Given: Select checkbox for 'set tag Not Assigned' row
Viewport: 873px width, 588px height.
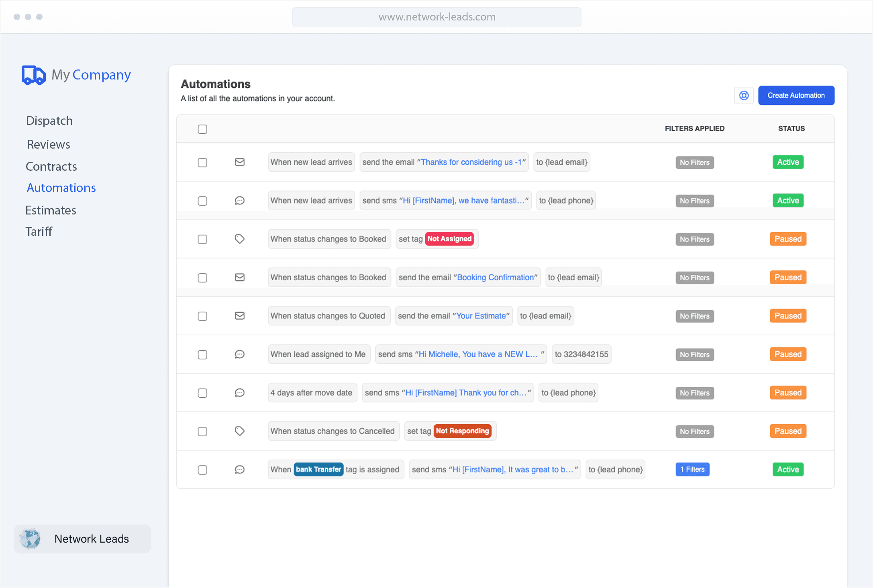Looking at the screenshot, I should click(x=202, y=239).
